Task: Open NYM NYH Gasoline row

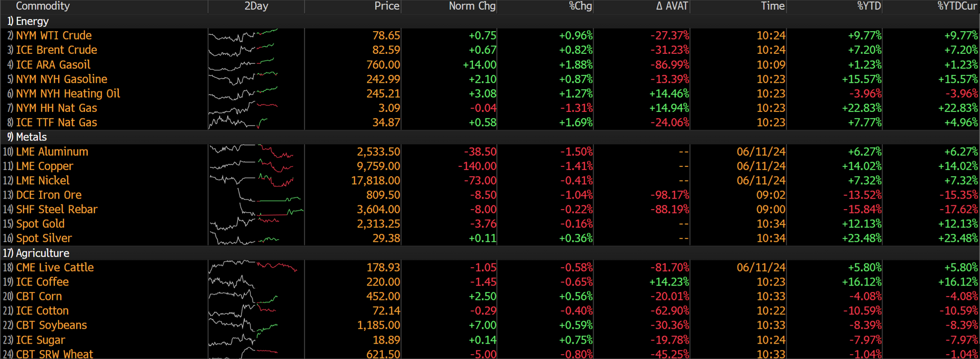Action: [x=490, y=79]
